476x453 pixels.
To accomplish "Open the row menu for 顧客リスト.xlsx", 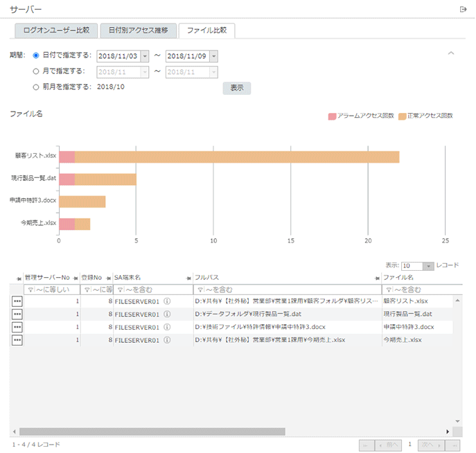I will (x=17, y=301).
